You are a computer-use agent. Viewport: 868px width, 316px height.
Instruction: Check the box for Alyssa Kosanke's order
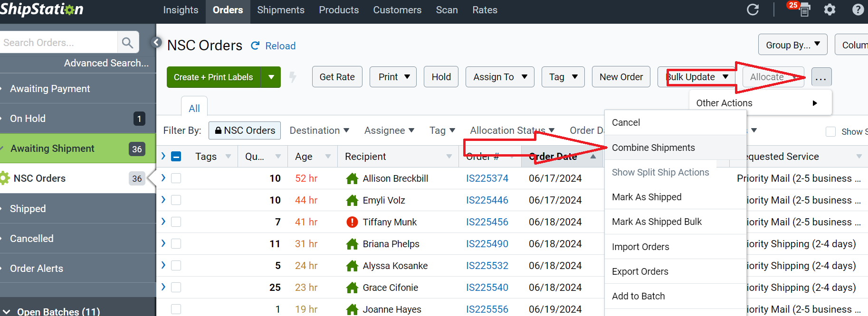pyautogui.click(x=176, y=266)
